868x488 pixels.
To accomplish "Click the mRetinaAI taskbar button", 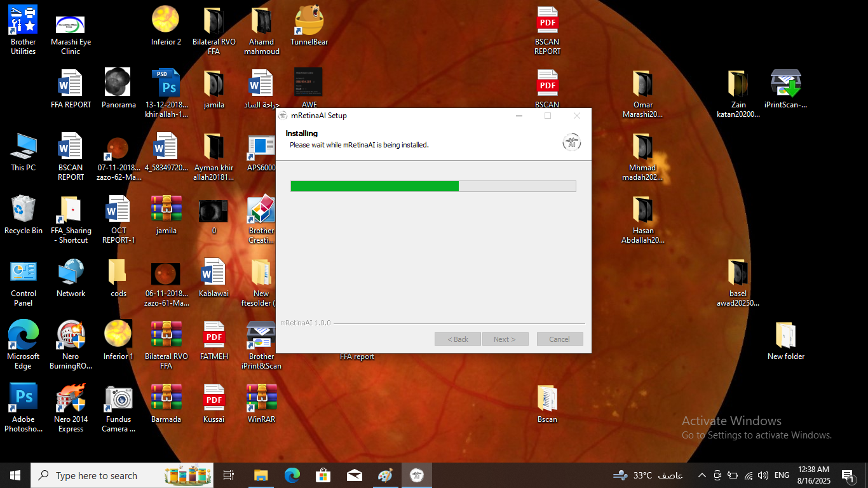I will click(x=417, y=475).
